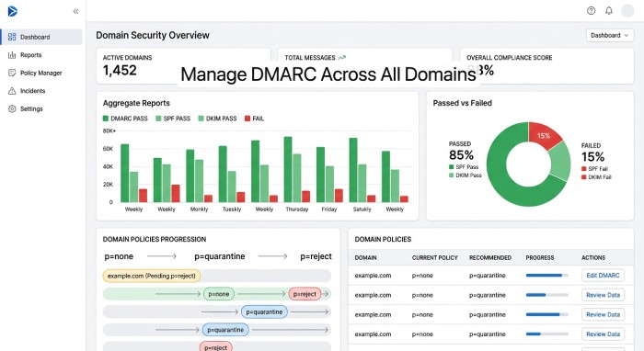The height and width of the screenshot is (351, 644).
Task: Click the tallest DMARC pass bar for Thursday
Action: pyautogui.click(x=288, y=169)
